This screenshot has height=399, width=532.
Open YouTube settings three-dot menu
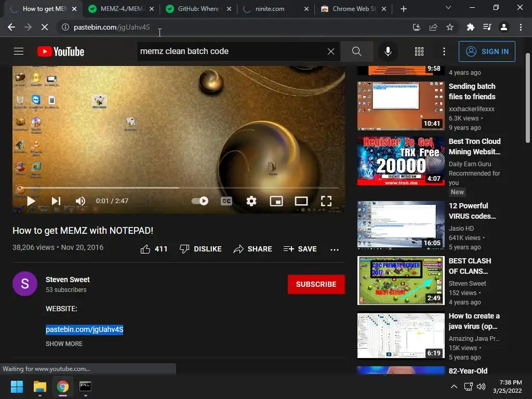(444, 51)
